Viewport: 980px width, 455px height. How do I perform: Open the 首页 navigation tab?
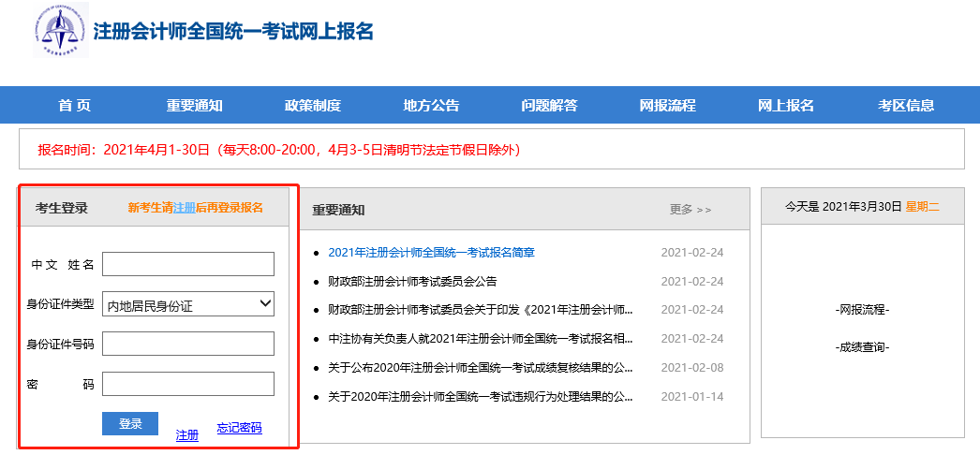pyautogui.click(x=74, y=105)
